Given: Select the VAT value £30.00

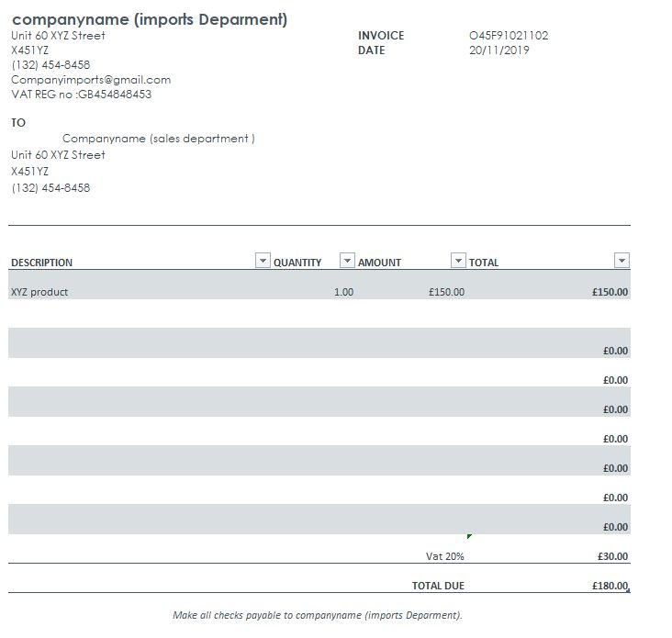Looking at the screenshot, I should click(x=613, y=556).
